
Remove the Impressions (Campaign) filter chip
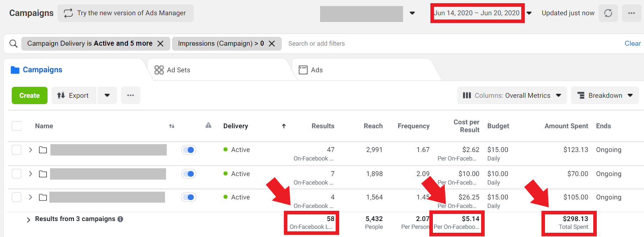click(x=272, y=44)
